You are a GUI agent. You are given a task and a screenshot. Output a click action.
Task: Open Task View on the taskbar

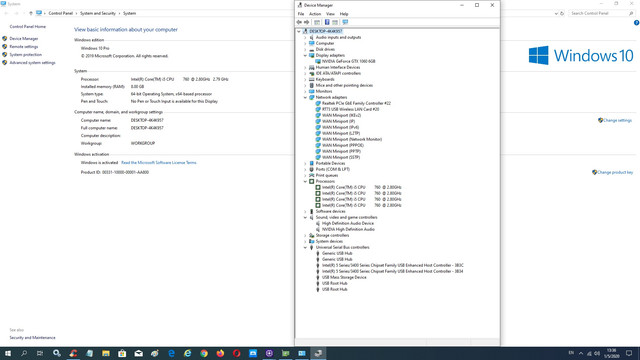[40, 353]
